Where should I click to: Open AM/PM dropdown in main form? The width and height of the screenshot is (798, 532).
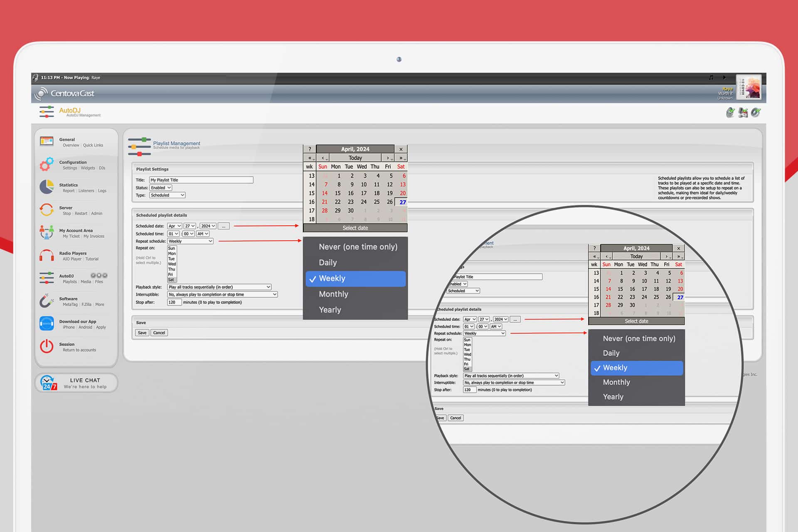tap(203, 234)
